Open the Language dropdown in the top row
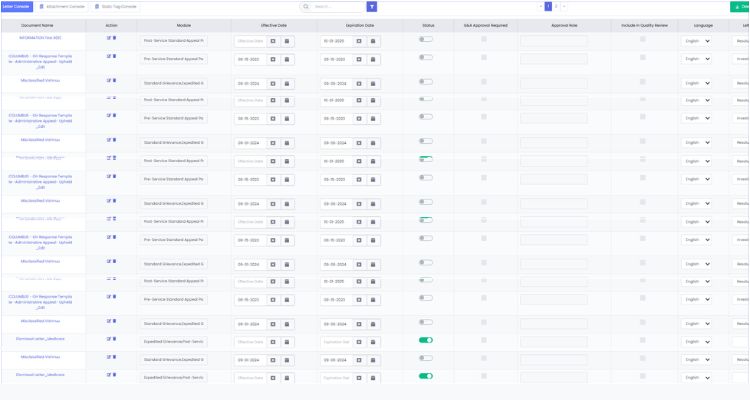Image resolution: width=750 pixels, height=400 pixels. (x=696, y=41)
